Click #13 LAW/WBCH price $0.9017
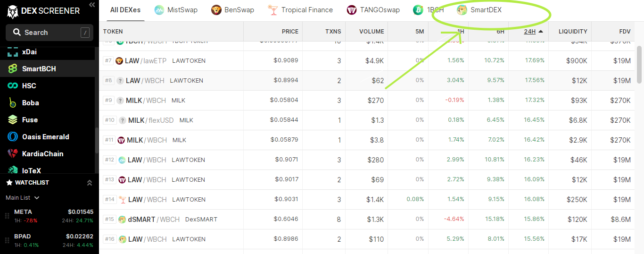The height and width of the screenshot is (254, 644). (x=287, y=179)
